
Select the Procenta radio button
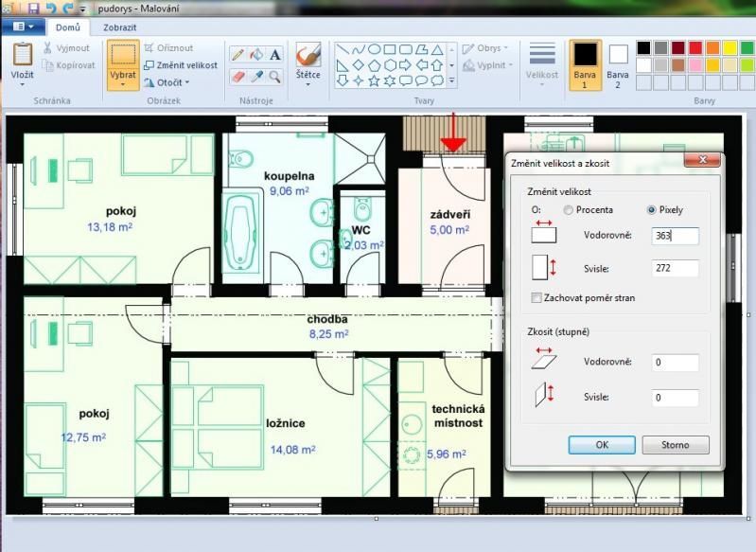[568, 210]
